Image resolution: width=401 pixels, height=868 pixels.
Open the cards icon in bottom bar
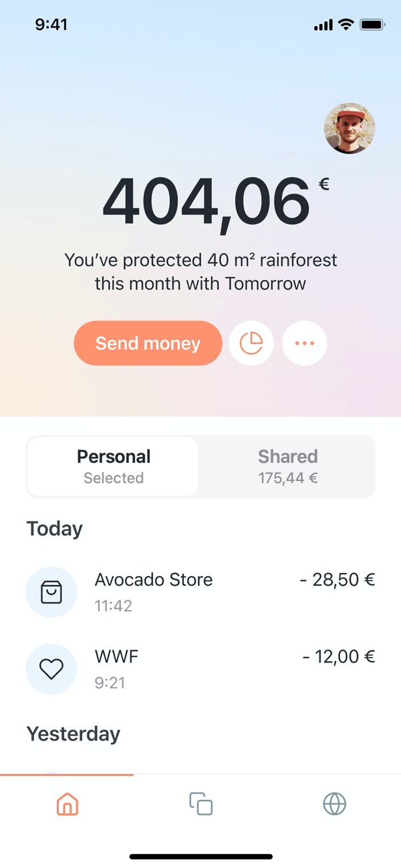(x=200, y=804)
